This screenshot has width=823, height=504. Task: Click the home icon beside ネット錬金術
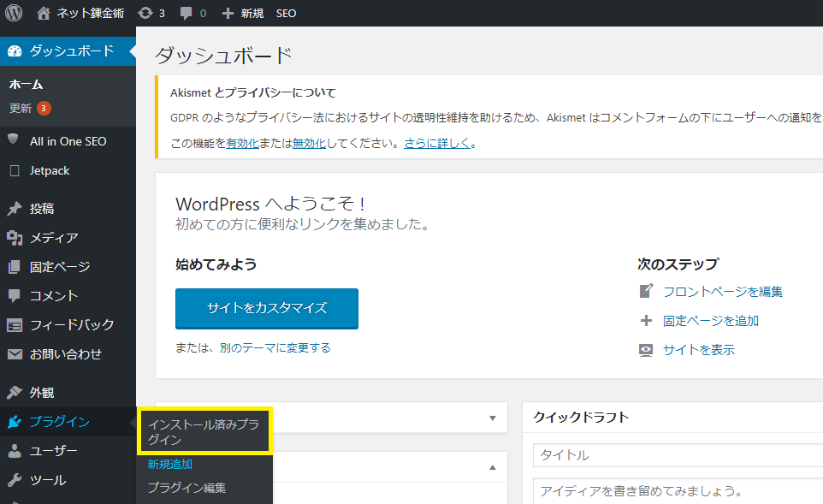pos(44,13)
